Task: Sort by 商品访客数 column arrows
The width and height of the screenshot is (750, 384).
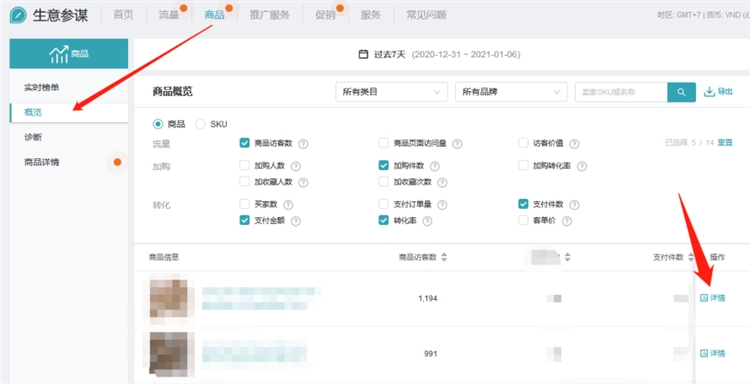Action: pos(444,257)
